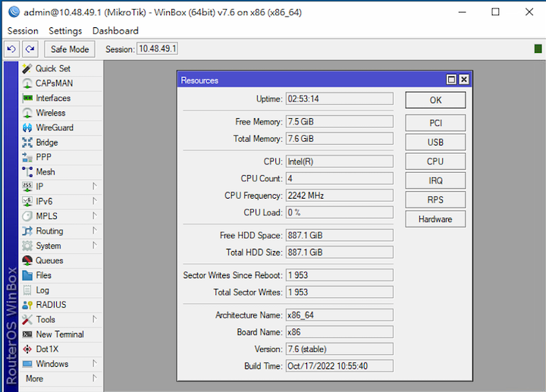Click the Total Memory value 7.6 GiB
Viewport: 546px width, 392px height.
(340, 139)
